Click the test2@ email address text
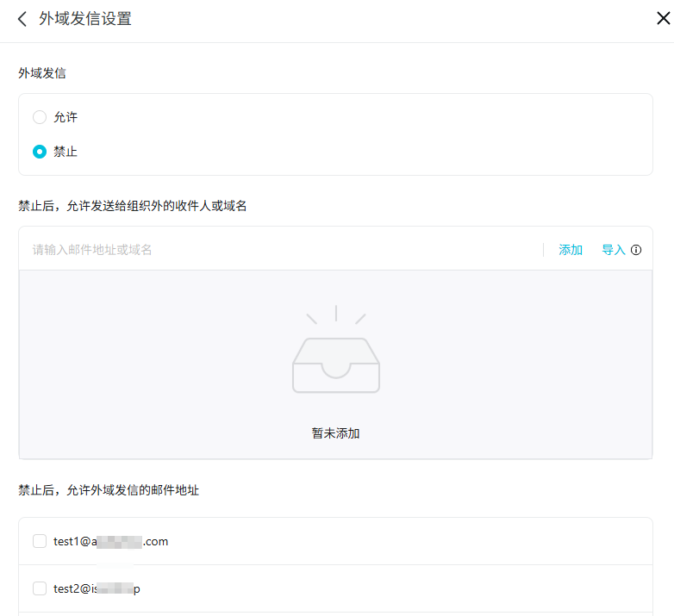The height and width of the screenshot is (616, 674). pos(97,588)
